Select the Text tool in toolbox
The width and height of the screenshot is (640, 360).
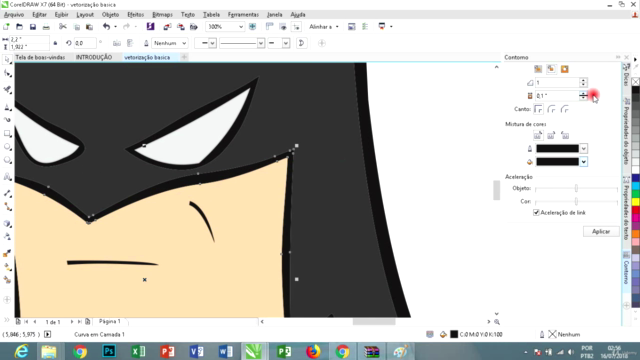pyautogui.click(x=7, y=177)
